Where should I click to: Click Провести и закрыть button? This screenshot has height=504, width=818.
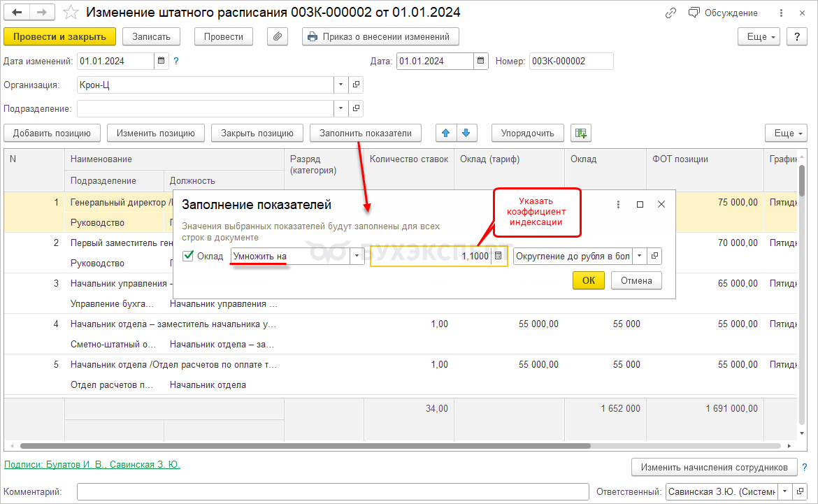(59, 37)
